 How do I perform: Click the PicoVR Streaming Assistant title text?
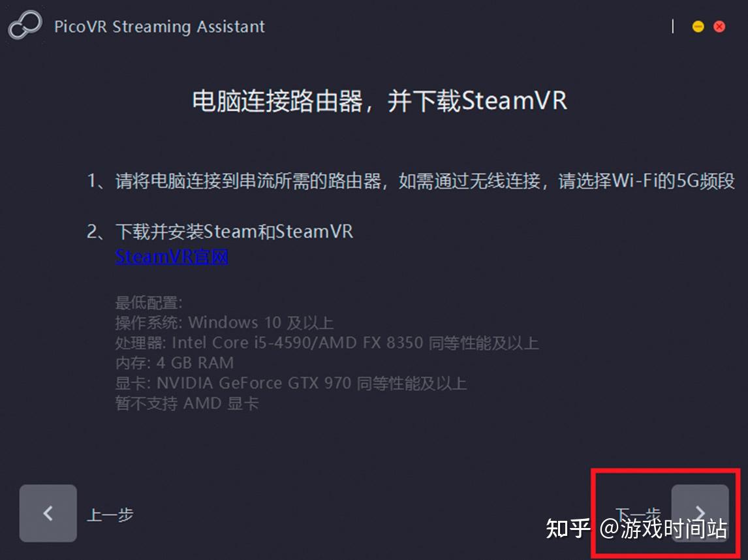pos(159,27)
